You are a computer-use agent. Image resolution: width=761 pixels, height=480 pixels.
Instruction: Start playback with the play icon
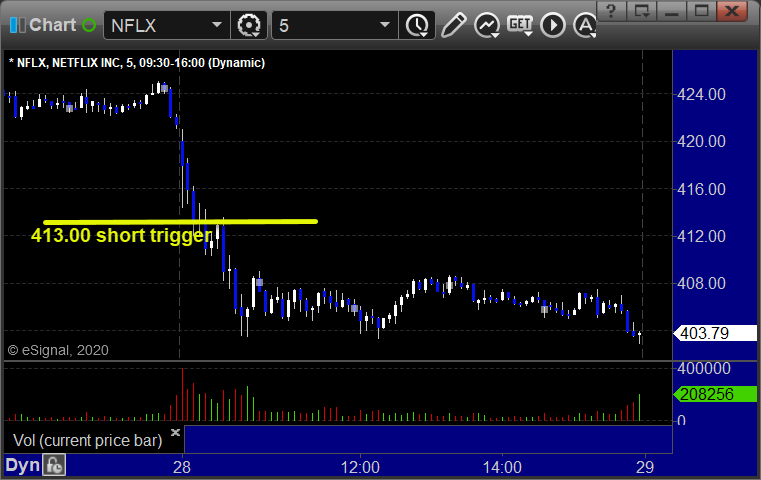[553, 25]
